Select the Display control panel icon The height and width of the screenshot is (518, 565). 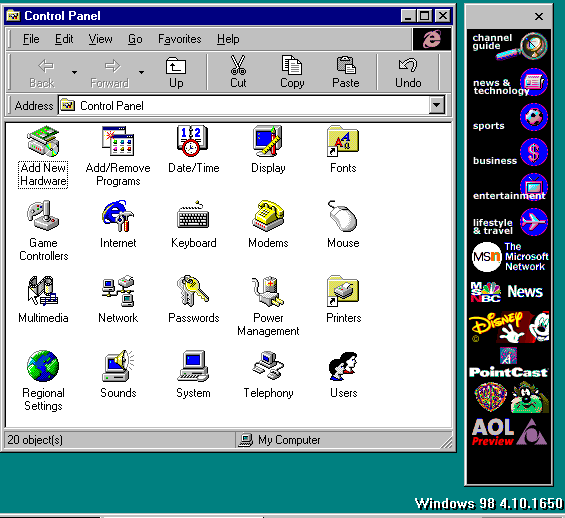pos(268,141)
